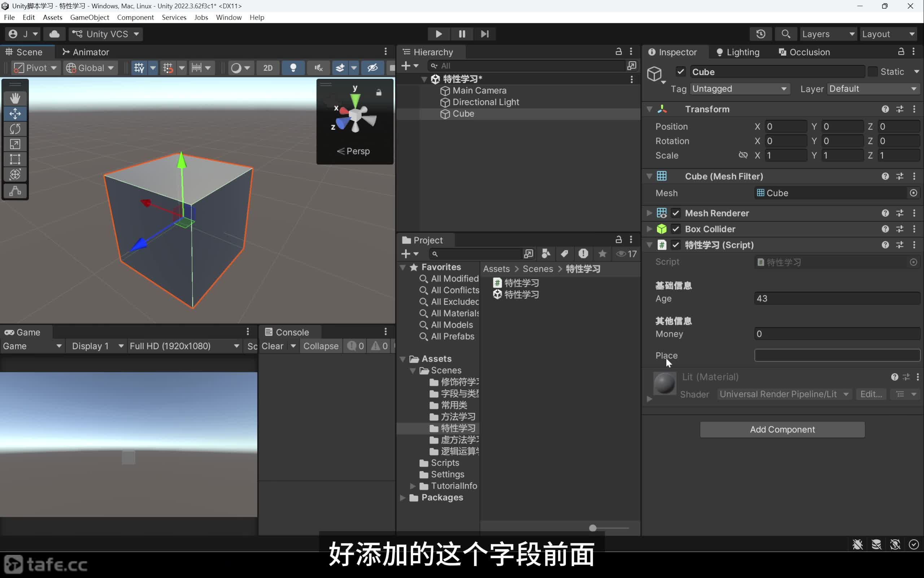Open the Window menu

(x=229, y=18)
